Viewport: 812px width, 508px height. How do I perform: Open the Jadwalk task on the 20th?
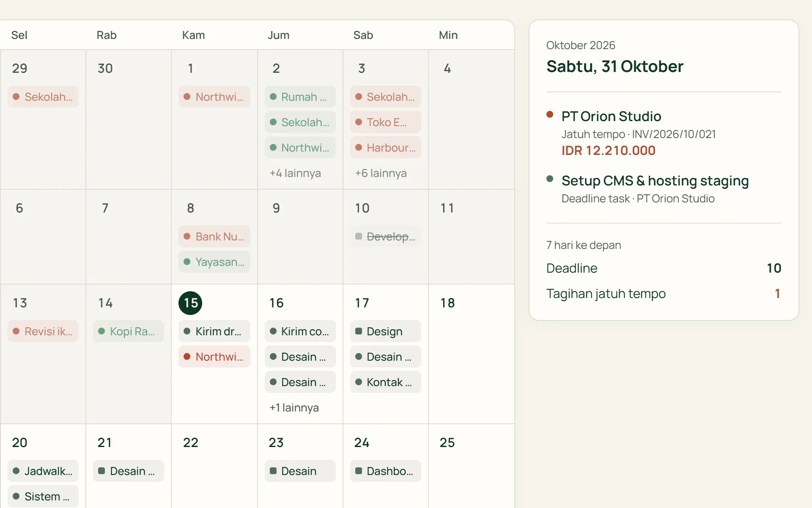point(43,471)
